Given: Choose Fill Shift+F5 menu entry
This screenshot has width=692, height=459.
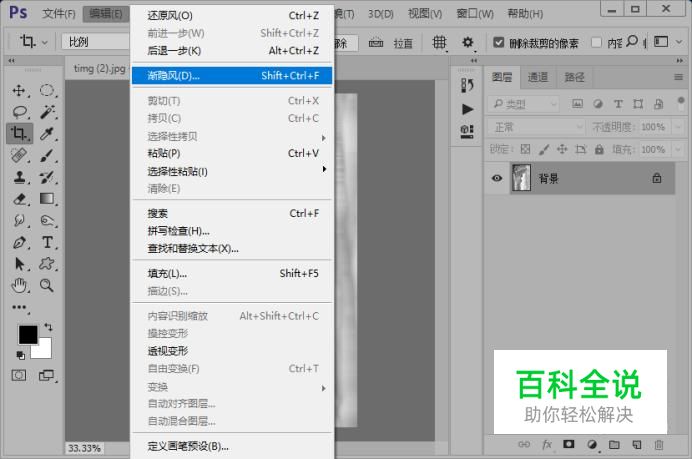Looking at the screenshot, I should [x=232, y=274].
